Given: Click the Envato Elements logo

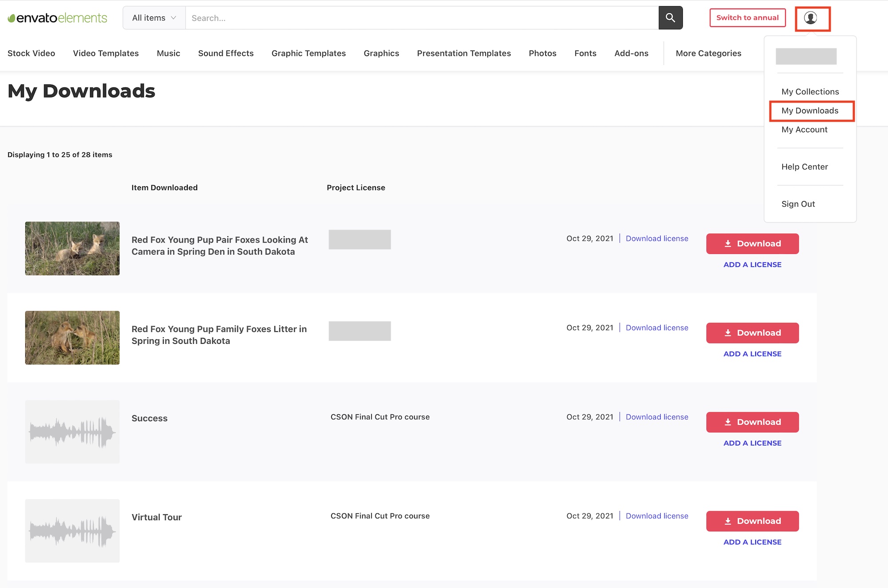Looking at the screenshot, I should click(x=57, y=18).
